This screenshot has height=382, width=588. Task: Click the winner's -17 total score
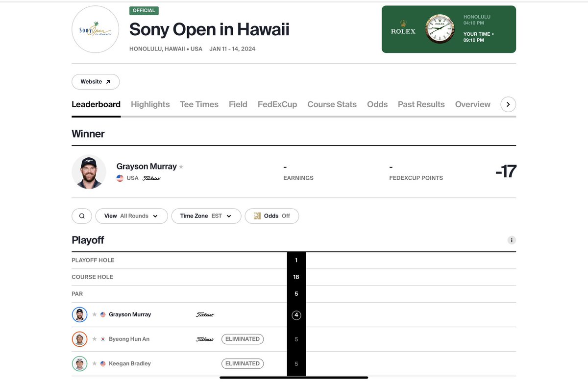click(506, 172)
